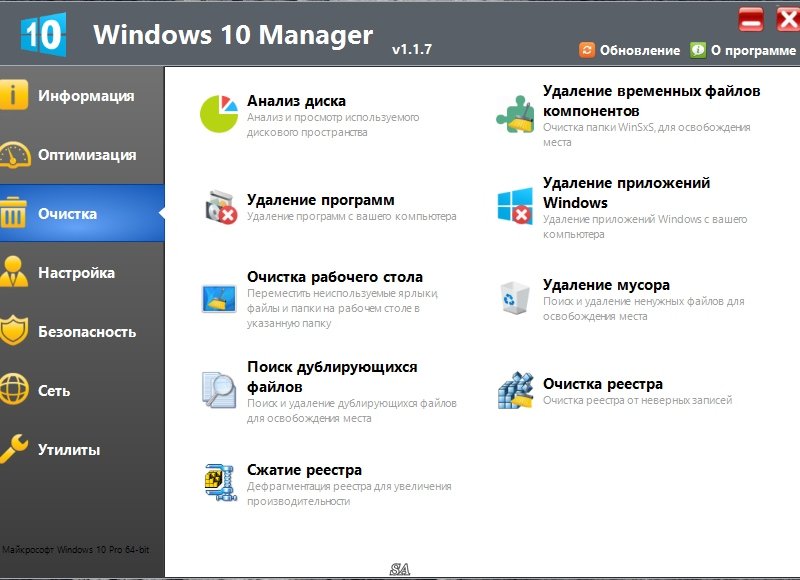Click 'Очистка реестра от неверных записей' text

click(x=637, y=400)
